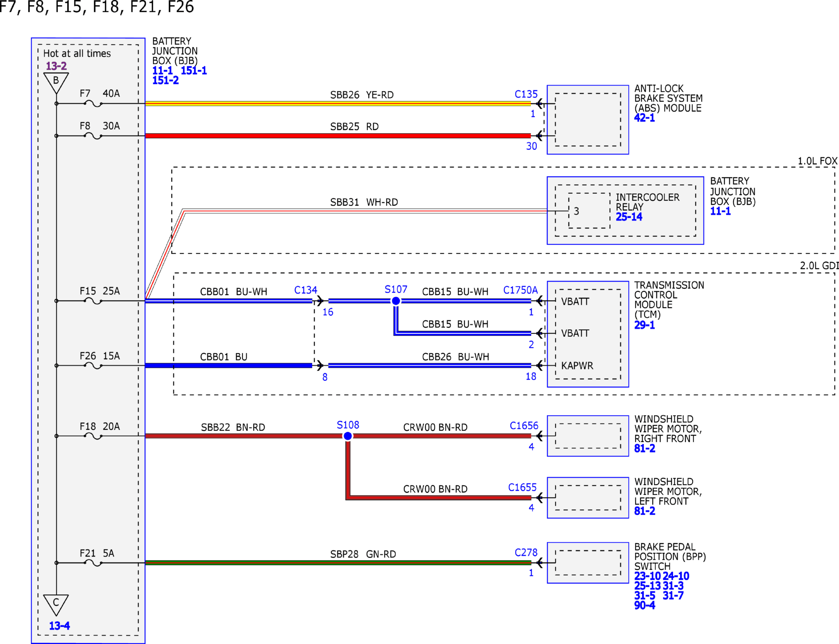The image size is (839, 644).
Task: Click the F26 15A fuse symbol
Action: tap(93, 366)
